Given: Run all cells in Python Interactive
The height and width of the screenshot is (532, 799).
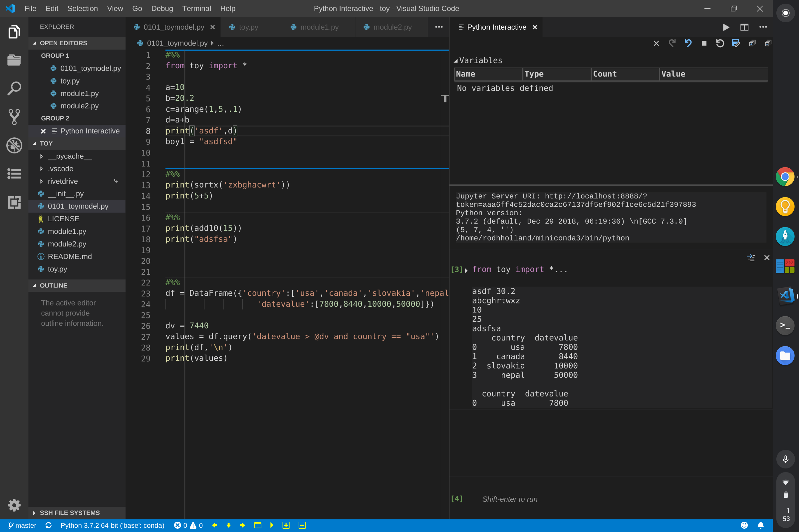Looking at the screenshot, I should point(726,27).
